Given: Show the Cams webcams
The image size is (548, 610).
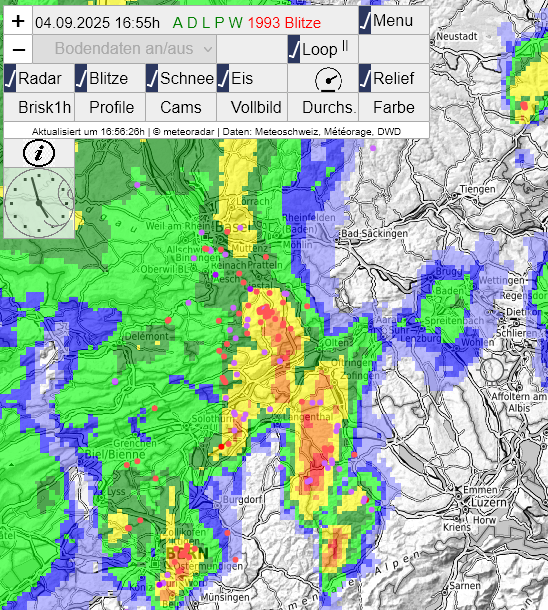Looking at the screenshot, I should [x=181, y=107].
